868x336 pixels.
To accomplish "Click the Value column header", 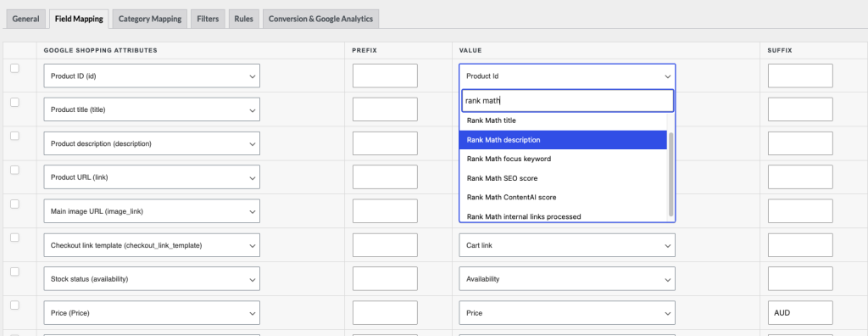I will click(x=470, y=50).
